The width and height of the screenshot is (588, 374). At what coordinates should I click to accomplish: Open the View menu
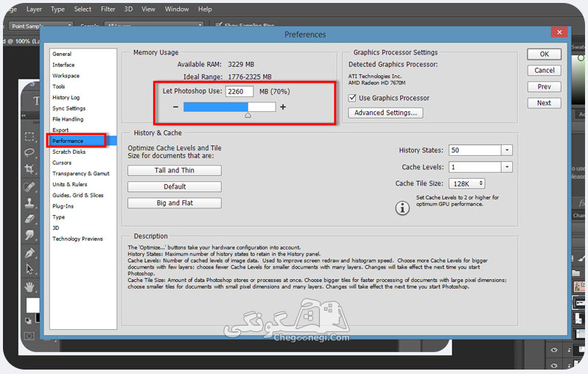[x=148, y=9]
